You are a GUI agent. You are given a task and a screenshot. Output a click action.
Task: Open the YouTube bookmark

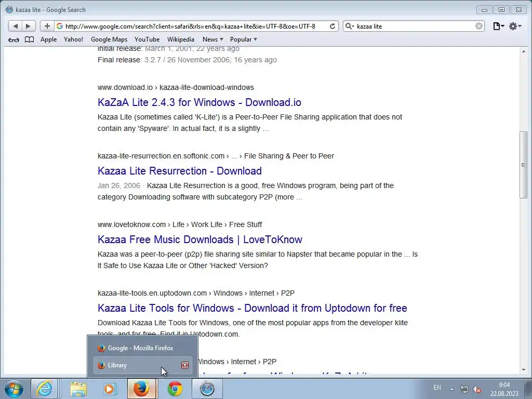[x=147, y=39]
